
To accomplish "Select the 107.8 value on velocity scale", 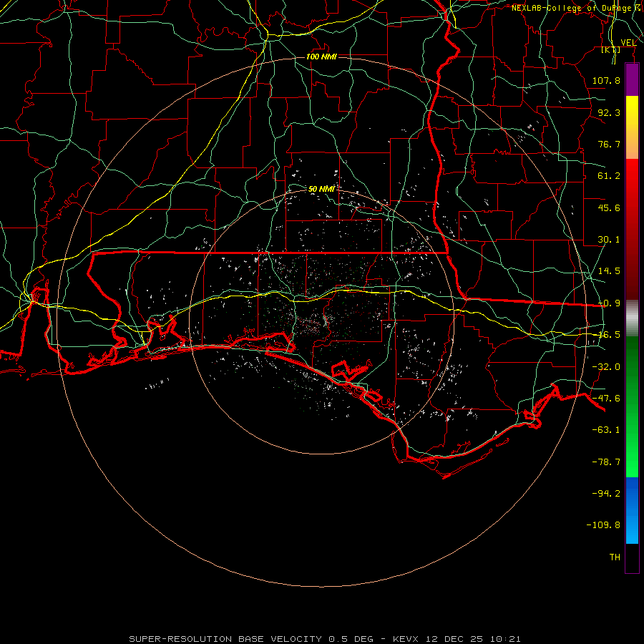I will [x=606, y=80].
